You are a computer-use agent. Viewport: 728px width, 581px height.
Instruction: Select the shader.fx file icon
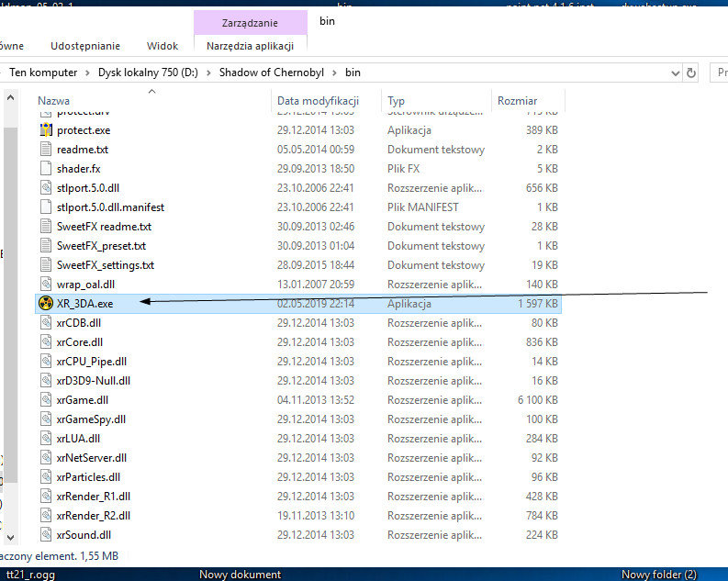click(x=46, y=169)
